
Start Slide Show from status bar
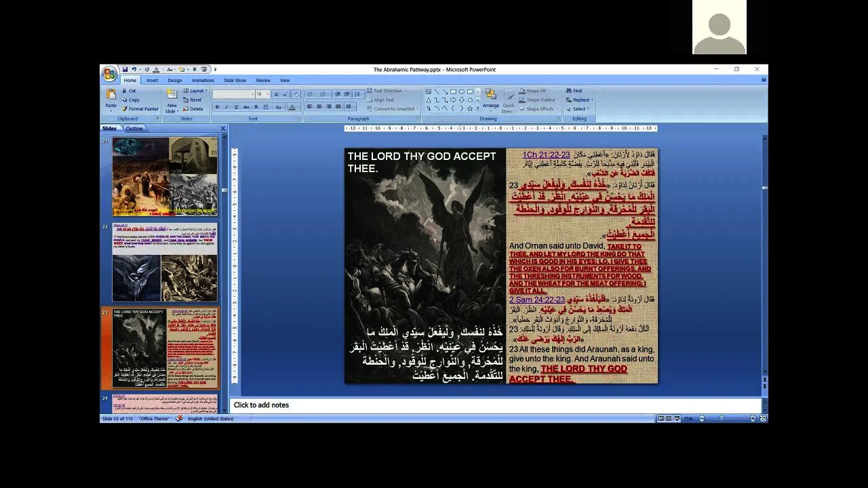click(677, 419)
